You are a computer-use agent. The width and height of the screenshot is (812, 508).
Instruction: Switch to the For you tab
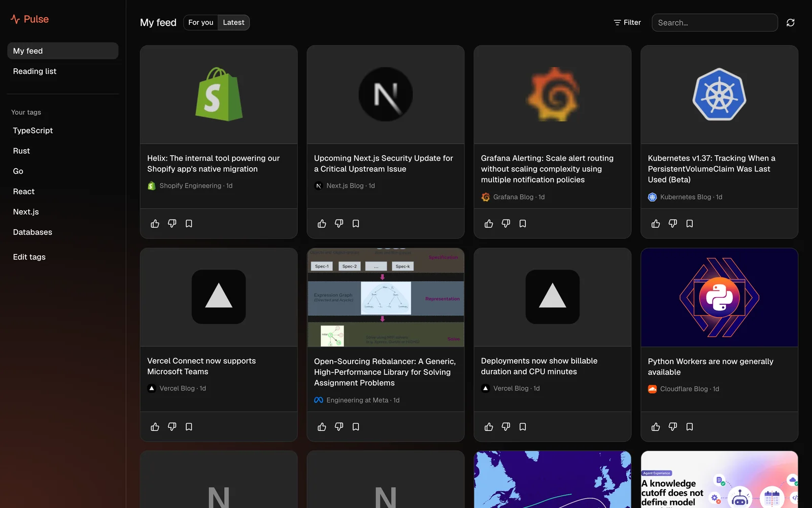pos(200,22)
